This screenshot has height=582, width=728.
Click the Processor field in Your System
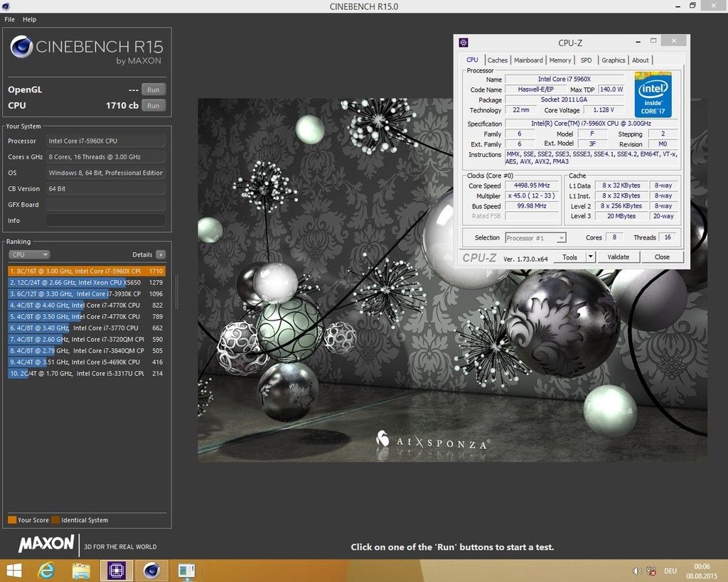click(106, 141)
